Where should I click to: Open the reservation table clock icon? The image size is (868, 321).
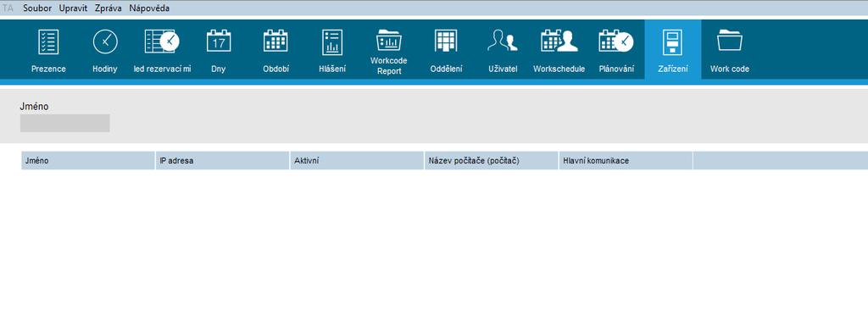pyautogui.click(x=162, y=42)
